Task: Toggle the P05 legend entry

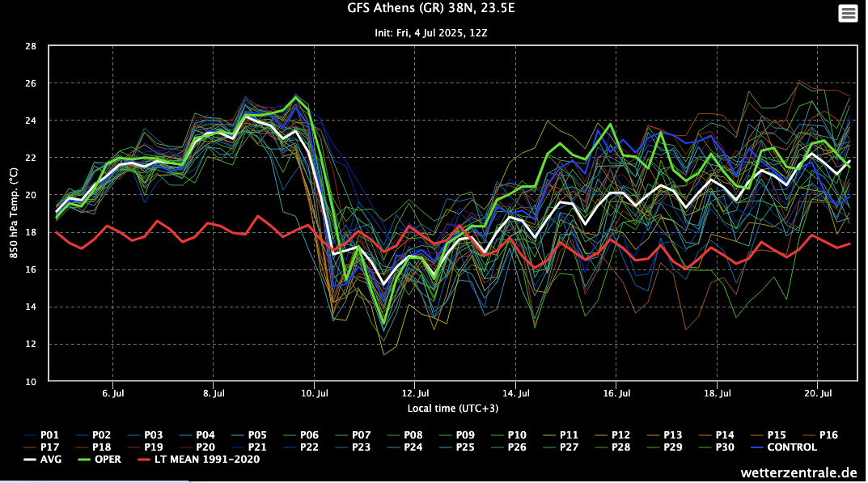Action: click(x=256, y=435)
